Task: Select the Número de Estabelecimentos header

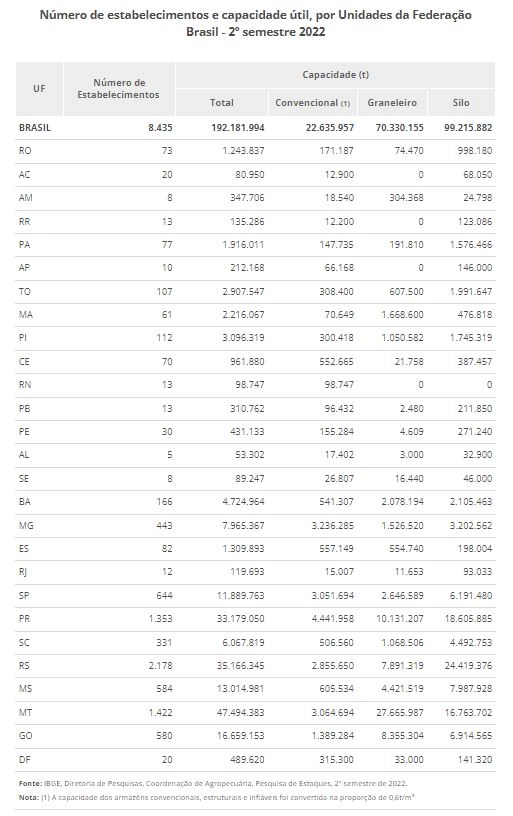Action: [x=119, y=88]
